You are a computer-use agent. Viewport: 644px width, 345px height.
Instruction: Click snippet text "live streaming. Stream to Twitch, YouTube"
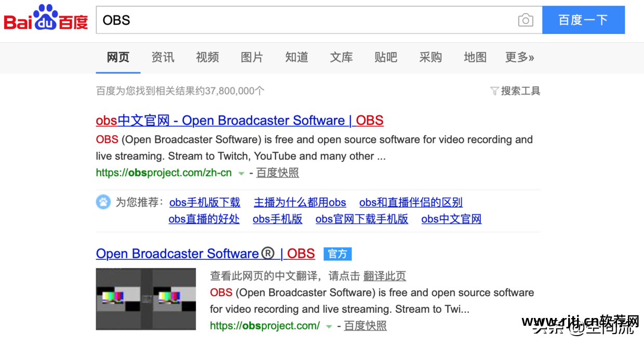[196, 156]
